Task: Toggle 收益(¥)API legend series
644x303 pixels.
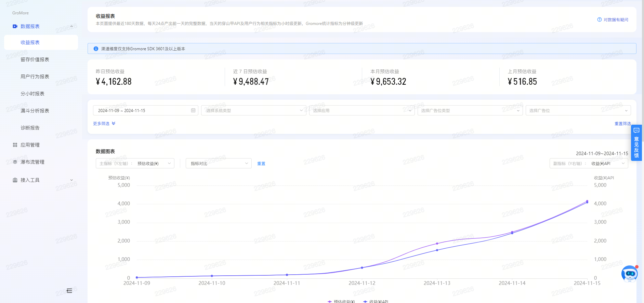Action: 376,301
